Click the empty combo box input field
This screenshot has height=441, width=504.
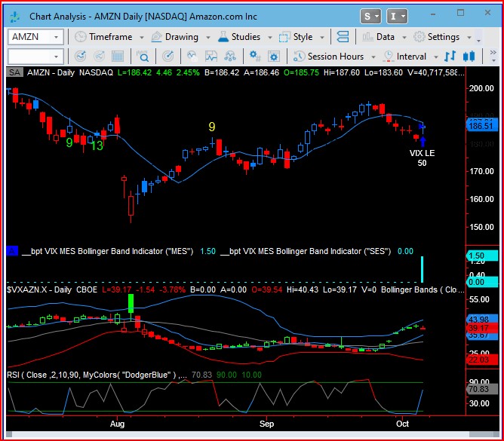29,57
